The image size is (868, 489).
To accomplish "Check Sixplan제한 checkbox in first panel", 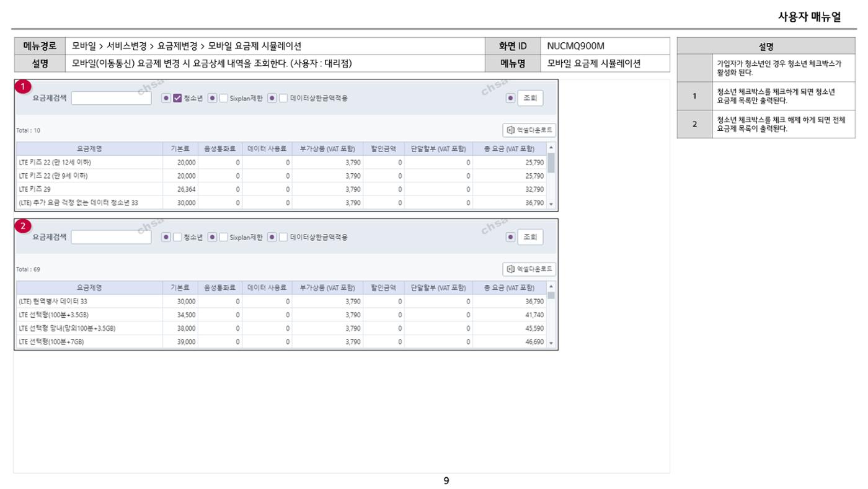I will pos(223,98).
